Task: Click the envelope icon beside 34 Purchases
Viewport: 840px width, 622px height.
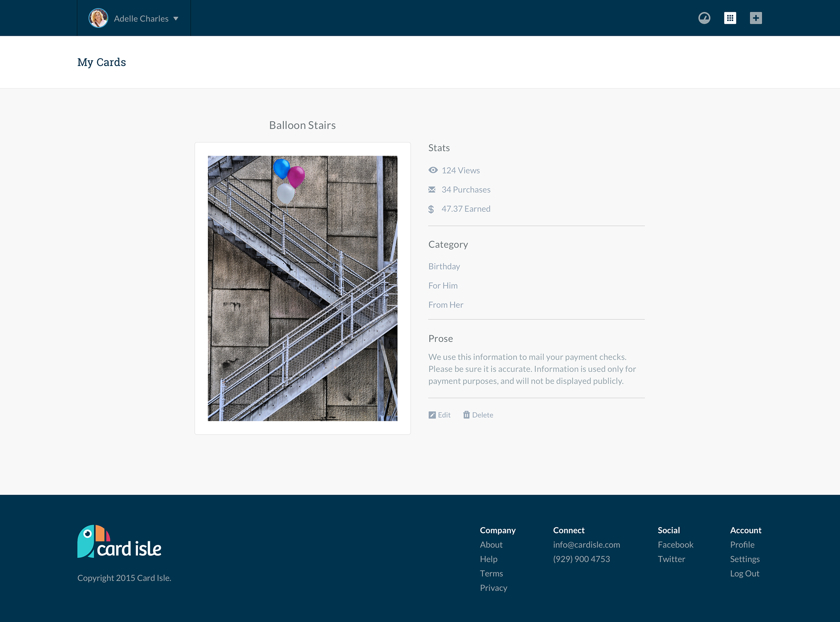Action: click(x=432, y=189)
